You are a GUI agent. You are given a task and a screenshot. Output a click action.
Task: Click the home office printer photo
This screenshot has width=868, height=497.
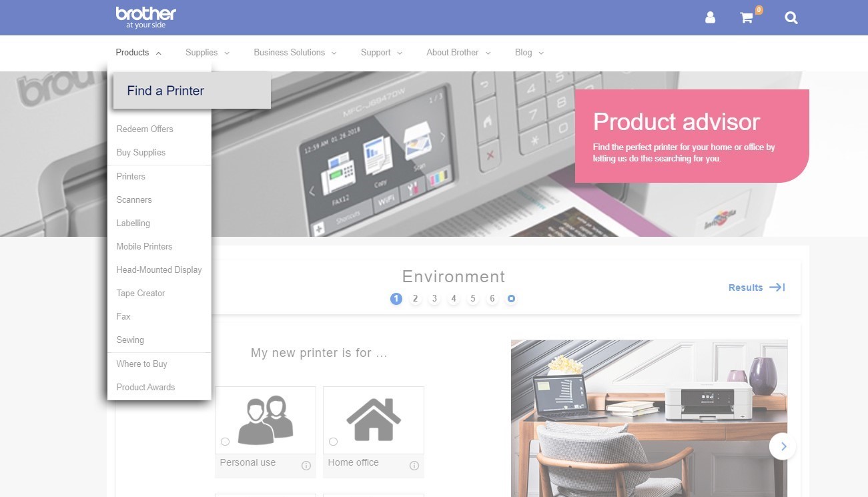pyautogui.click(x=649, y=418)
